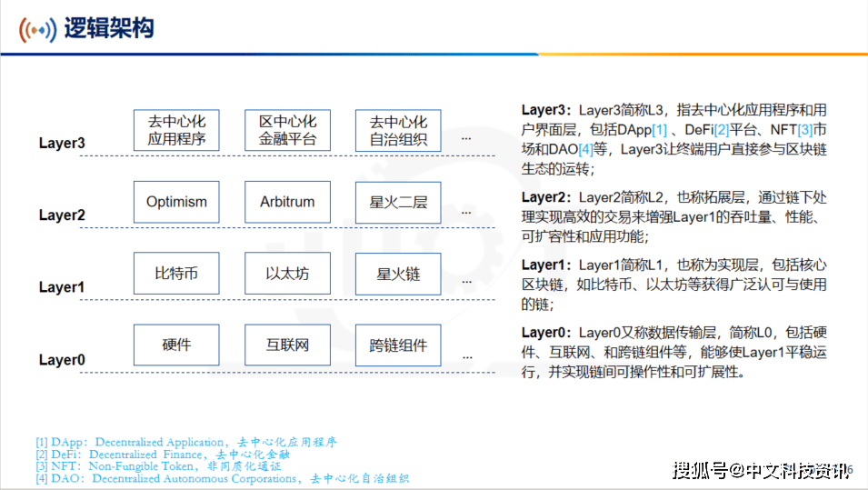
Task: Select the 去中心化应用程序 box in Layer3
Action: 176,130
